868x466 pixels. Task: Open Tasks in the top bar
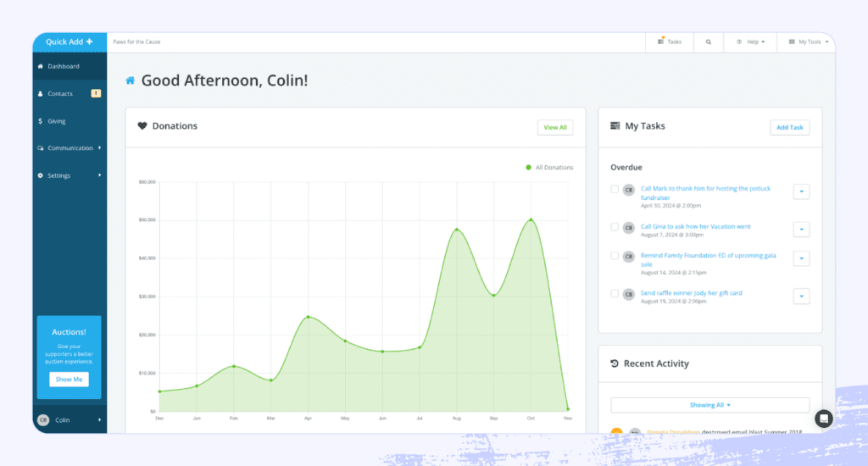pos(670,42)
